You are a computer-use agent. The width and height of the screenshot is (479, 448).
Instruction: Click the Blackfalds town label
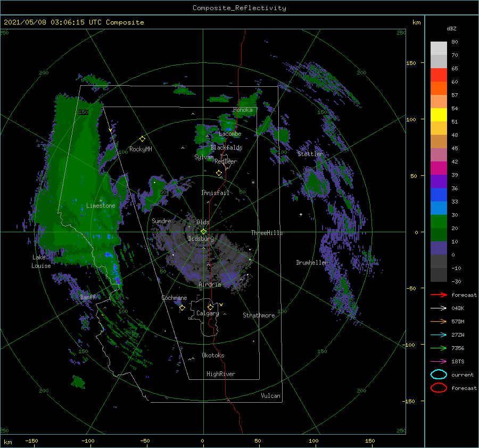[226, 148]
